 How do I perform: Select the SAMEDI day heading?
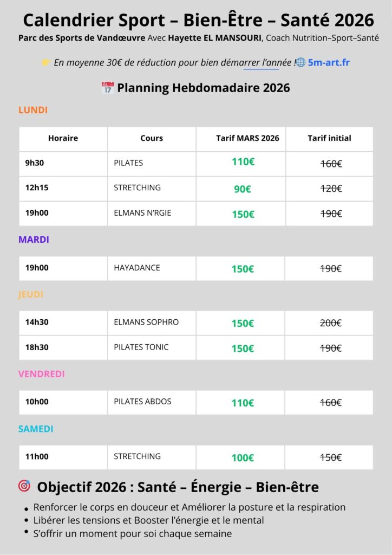coord(36,429)
